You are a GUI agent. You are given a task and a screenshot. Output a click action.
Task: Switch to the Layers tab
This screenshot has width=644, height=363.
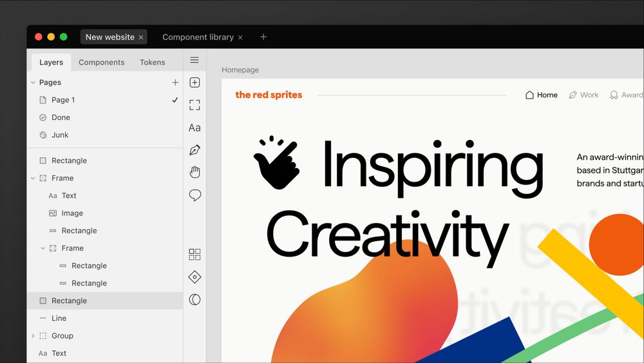pyautogui.click(x=52, y=63)
